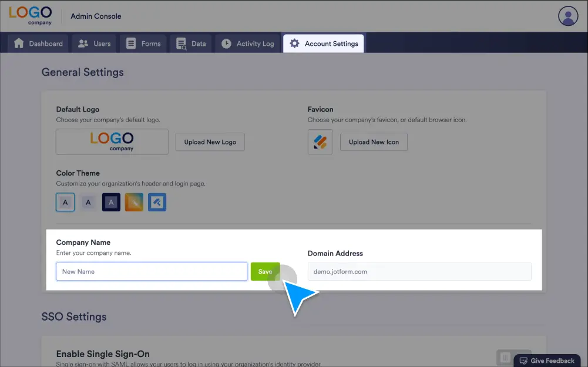
Task: Go to the Users tab
Action: point(95,43)
